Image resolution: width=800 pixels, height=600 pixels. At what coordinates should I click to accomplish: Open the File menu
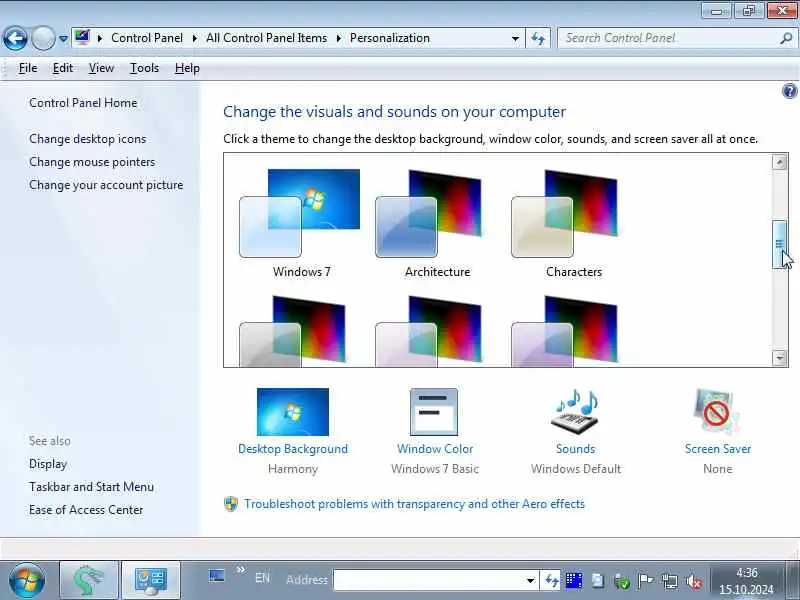tap(28, 68)
